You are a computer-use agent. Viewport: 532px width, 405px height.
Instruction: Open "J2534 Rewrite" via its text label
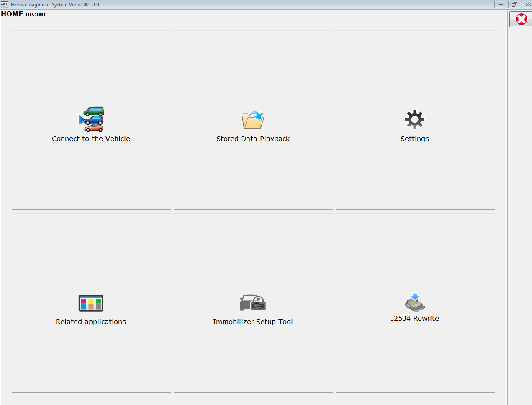414,318
